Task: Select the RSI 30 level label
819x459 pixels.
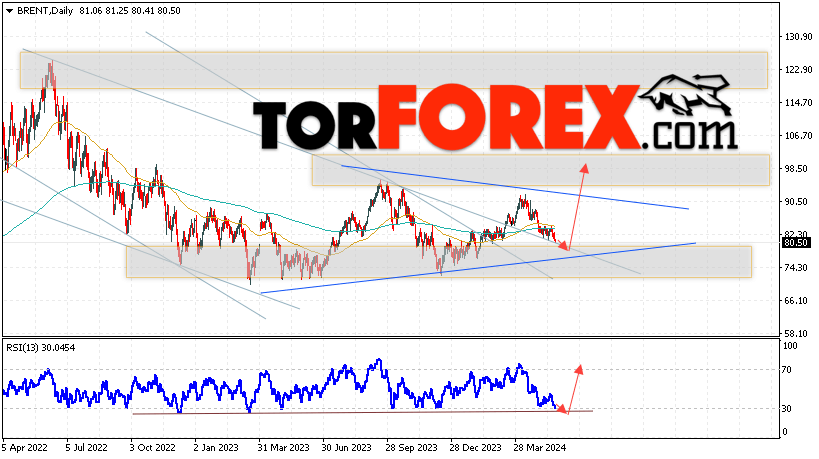Action: pyautogui.click(x=787, y=409)
